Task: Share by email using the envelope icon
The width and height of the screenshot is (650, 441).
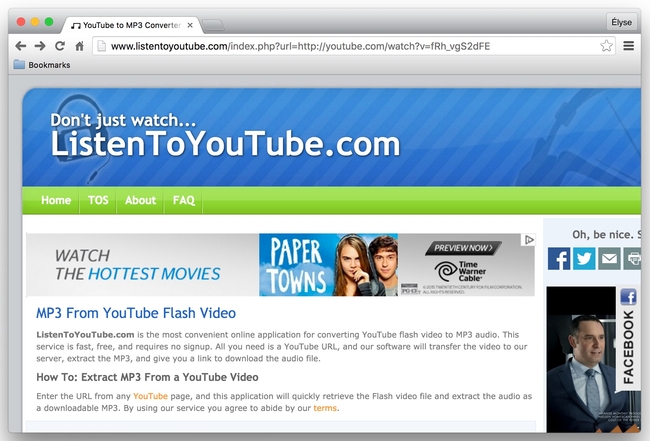Action: [x=609, y=259]
